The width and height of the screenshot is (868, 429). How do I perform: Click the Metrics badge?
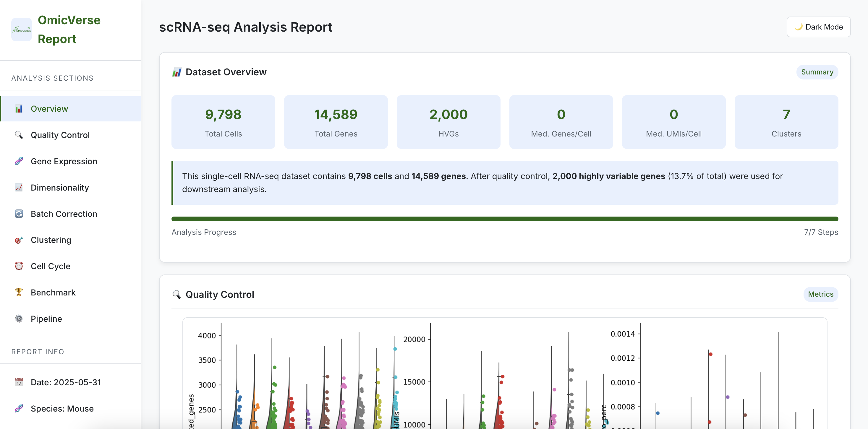click(820, 294)
